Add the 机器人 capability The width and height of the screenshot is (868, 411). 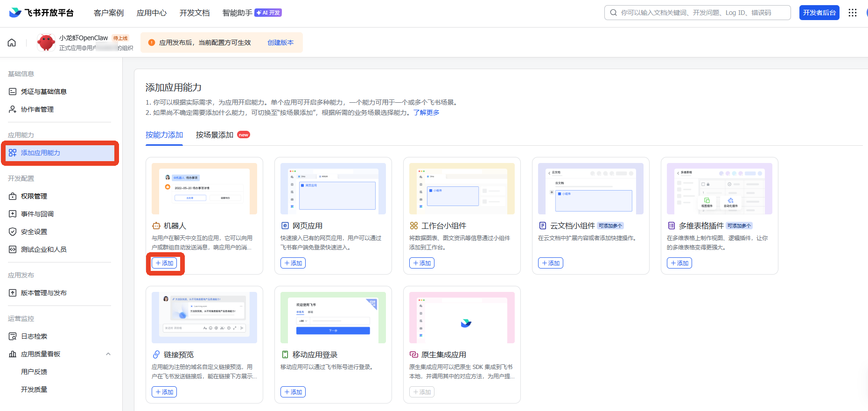coord(164,263)
